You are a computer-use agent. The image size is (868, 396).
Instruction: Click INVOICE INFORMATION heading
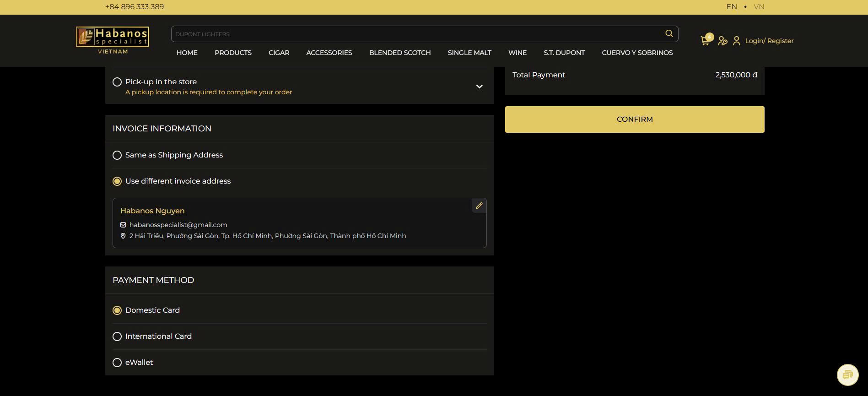[162, 129]
